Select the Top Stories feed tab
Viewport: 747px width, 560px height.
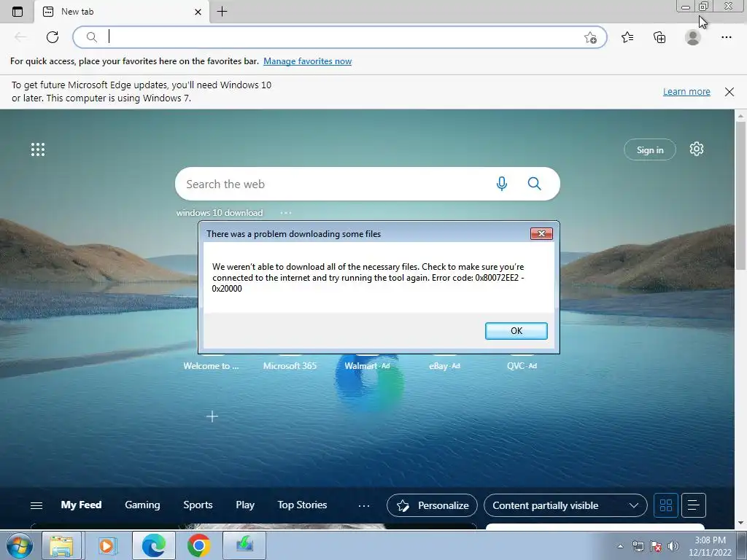point(302,505)
